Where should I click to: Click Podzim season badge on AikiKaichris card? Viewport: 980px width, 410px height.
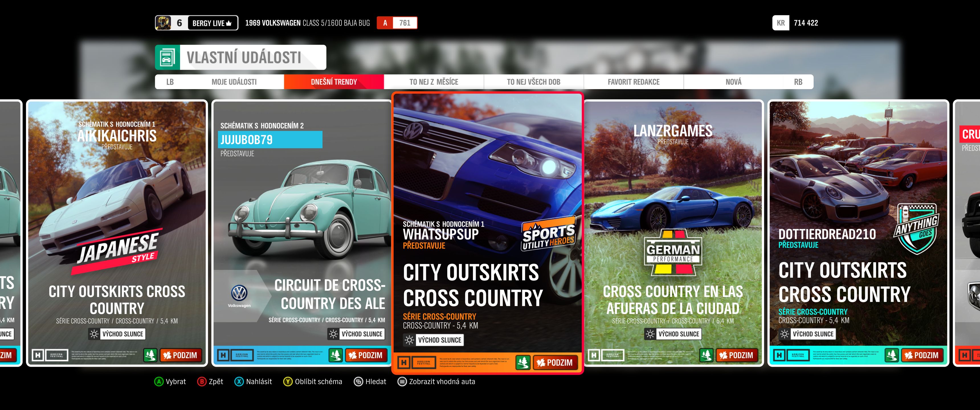point(180,355)
